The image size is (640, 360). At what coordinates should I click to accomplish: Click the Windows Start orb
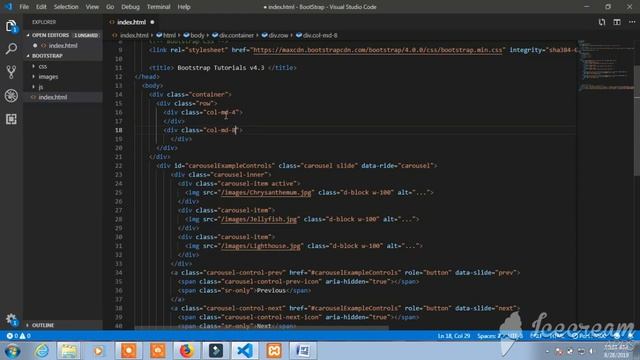[12, 351]
